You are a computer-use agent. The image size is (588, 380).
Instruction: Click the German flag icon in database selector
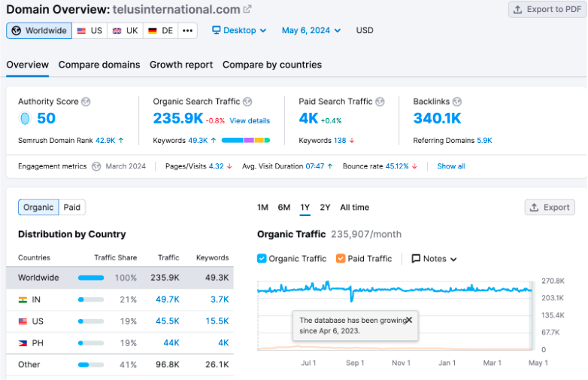pyautogui.click(x=152, y=31)
